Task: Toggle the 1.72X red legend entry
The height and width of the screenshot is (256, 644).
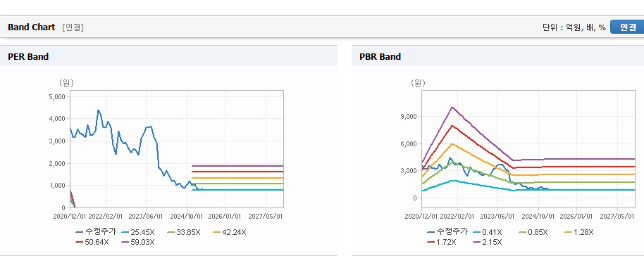Action: click(442, 242)
